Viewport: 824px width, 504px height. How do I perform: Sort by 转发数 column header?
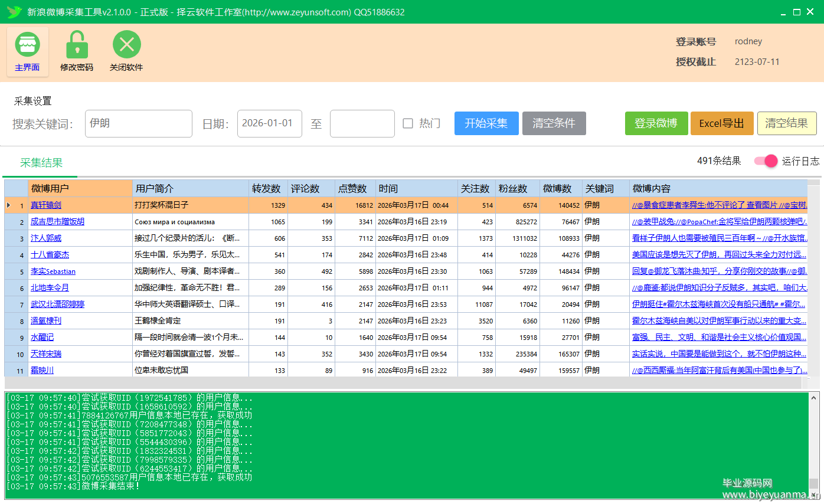[268, 189]
